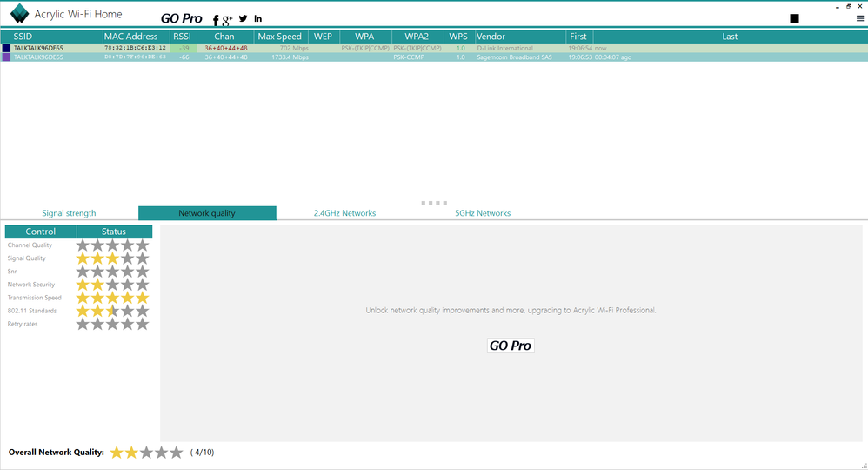
Task: Click the WPA2 column header
Action: pyautogui.click(x=417, y=37)
